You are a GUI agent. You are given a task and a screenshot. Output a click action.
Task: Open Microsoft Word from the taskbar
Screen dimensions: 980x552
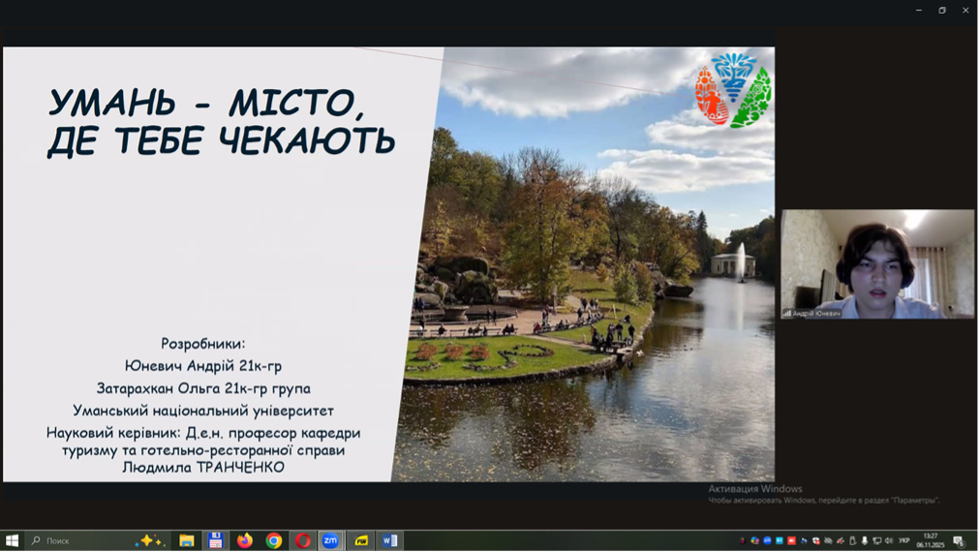point(390,540)
